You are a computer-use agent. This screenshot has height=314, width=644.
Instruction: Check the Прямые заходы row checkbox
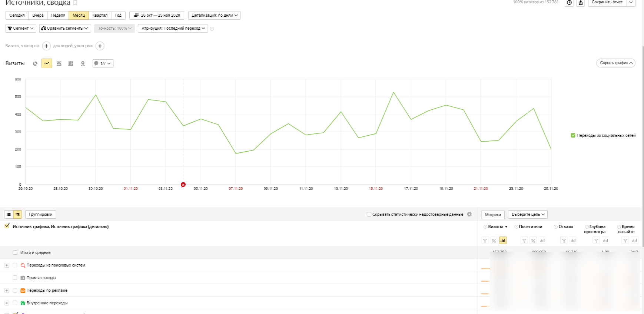click(x=15, y=278)
